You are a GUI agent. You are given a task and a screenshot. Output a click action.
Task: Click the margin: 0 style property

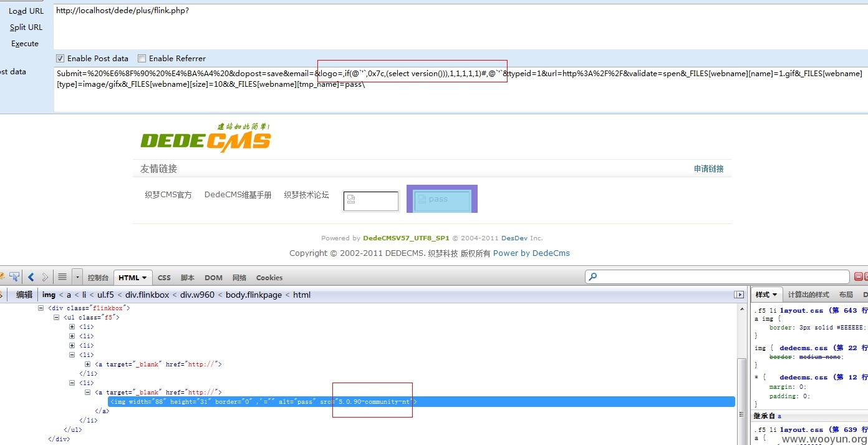click(787, 386)
